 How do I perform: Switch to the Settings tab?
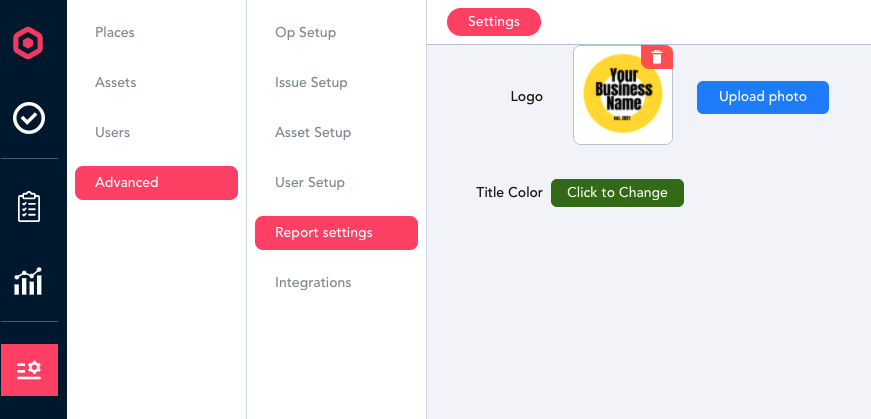coord(494,22)
